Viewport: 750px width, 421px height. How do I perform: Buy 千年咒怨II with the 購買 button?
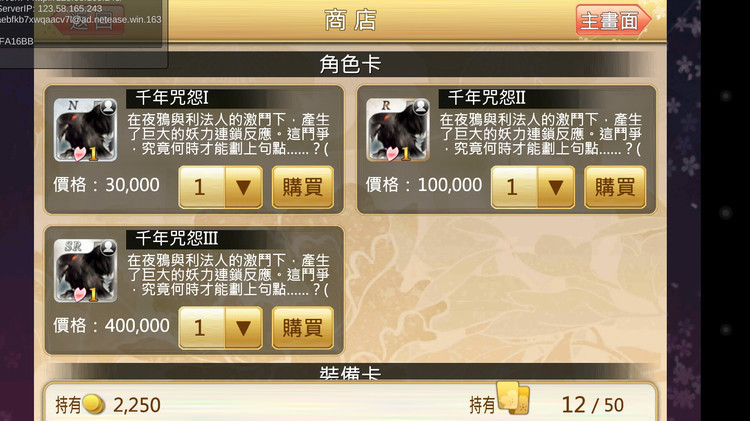click(x=615, y=187)
